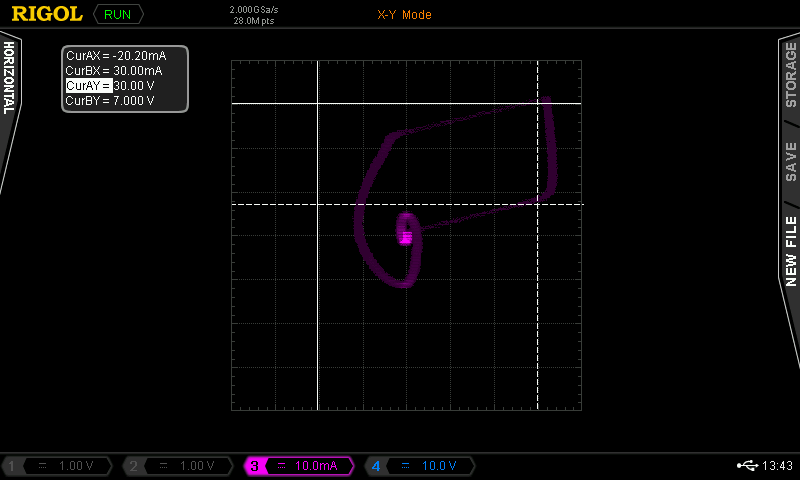
Task: Select the magenta channel 3 number badge
Action: 254,466
